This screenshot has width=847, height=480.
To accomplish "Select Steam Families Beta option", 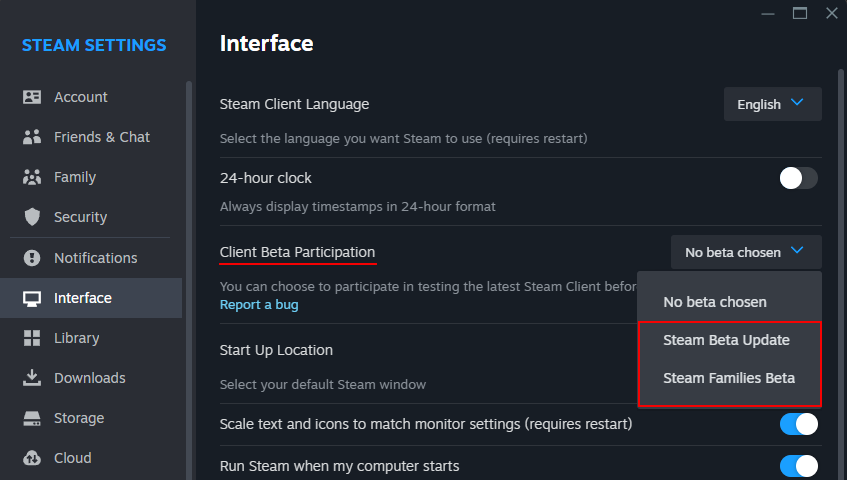I will (728, 378).
